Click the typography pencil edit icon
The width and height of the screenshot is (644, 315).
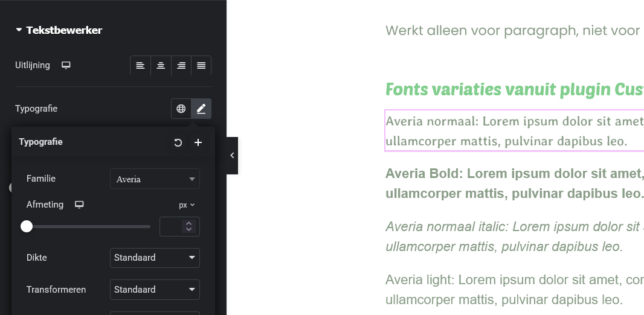(x=201, y=109)
